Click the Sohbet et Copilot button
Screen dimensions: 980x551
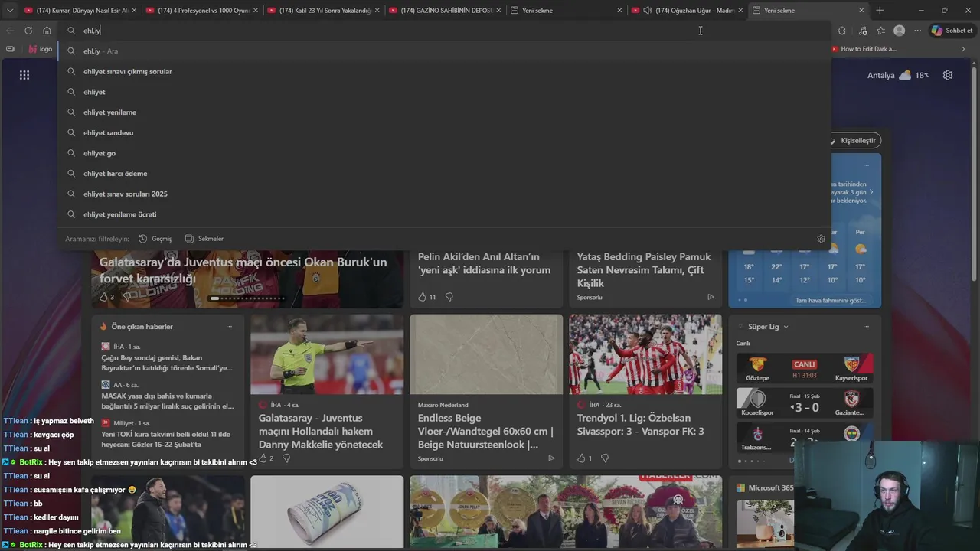pos(952,31)
